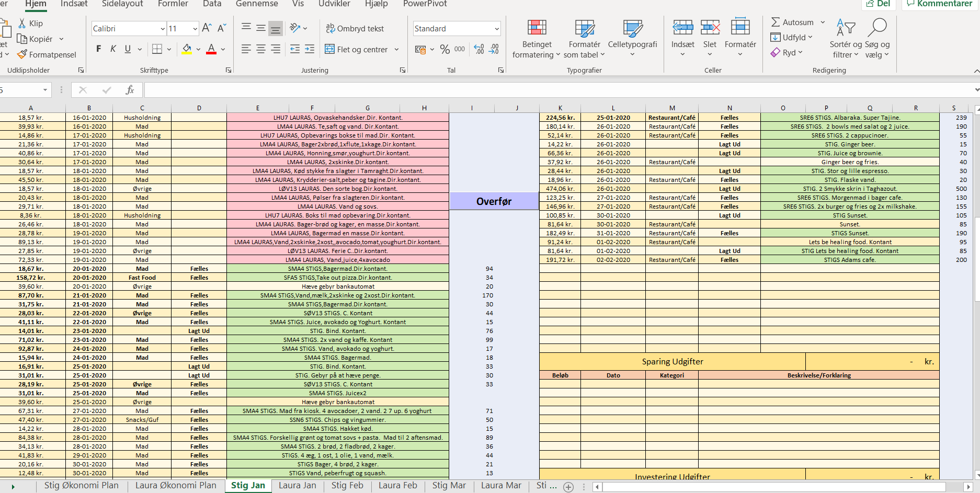
Task: Click Indsæt cells icon
Action: coord(683,27)
